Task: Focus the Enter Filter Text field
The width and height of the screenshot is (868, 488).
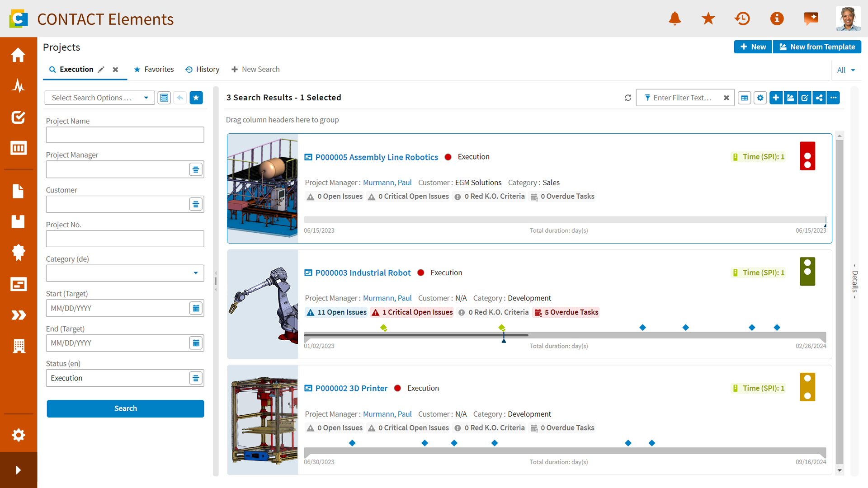Action: pos(682,98)
